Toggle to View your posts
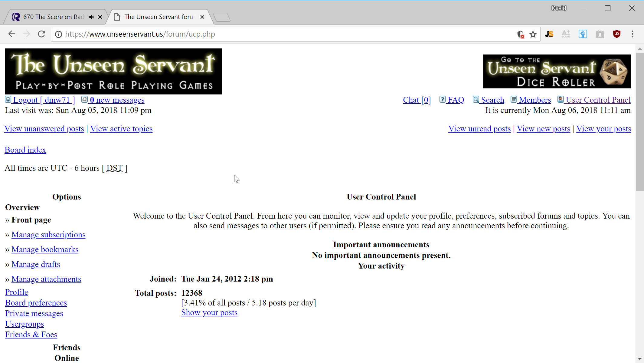 (604, 128)
